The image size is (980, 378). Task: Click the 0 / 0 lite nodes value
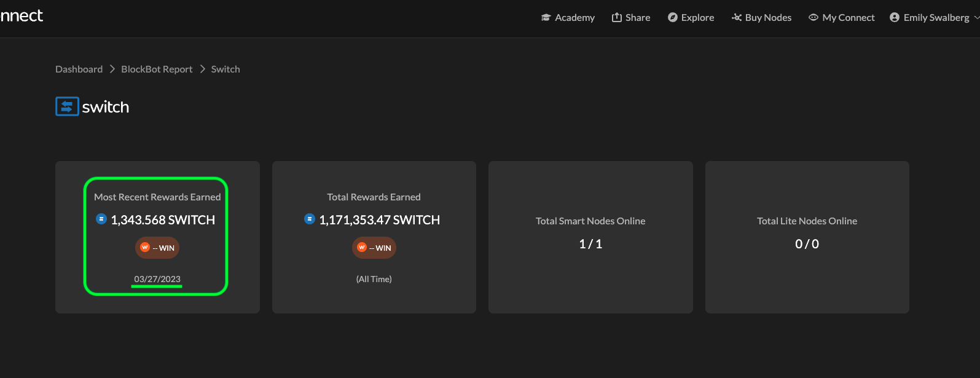pyautogui.click(x=807, y=244)
